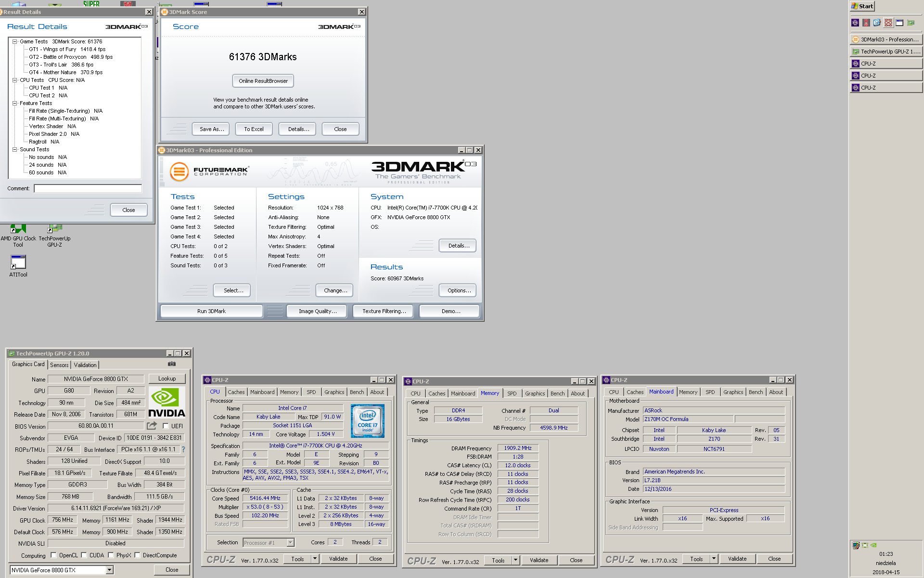Collapse the Feature Tests tree node
The width and height of the screenshot is (924, 578).
pyautogui.click(x=14, y=103)
